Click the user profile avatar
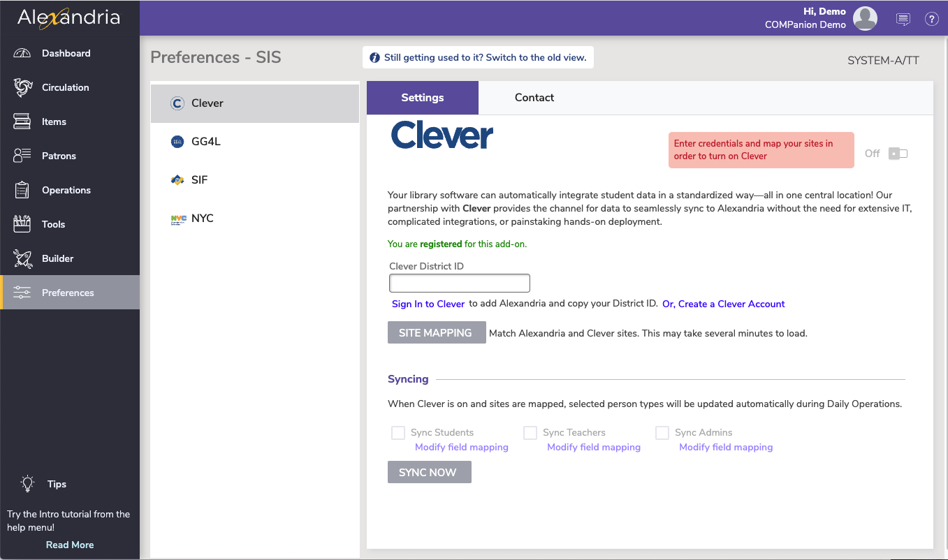Screen dimensions: 948x560 point(865,19)
